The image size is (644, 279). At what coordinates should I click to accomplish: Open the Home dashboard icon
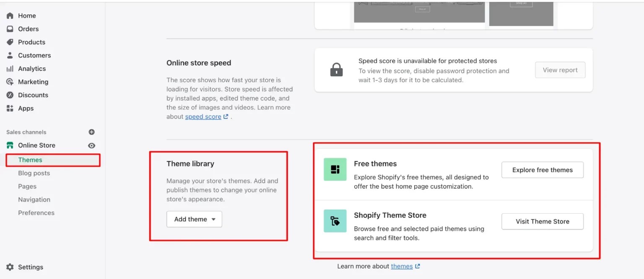pos(9,15)
